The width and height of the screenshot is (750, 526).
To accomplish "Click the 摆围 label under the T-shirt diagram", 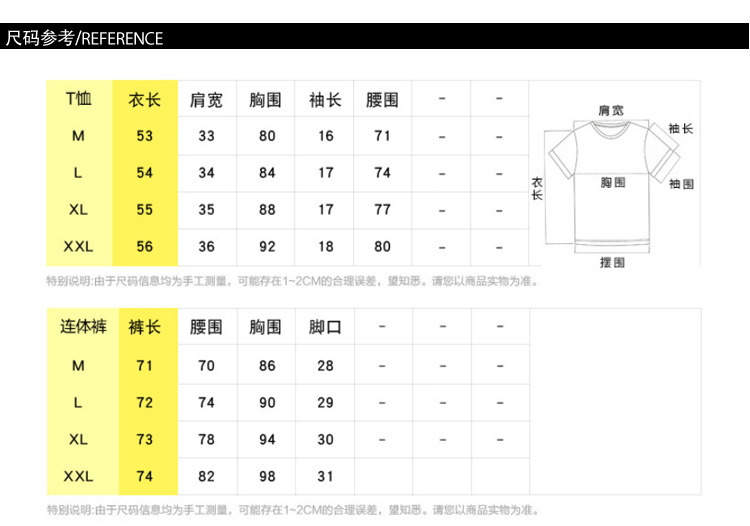I will [612, 262].
